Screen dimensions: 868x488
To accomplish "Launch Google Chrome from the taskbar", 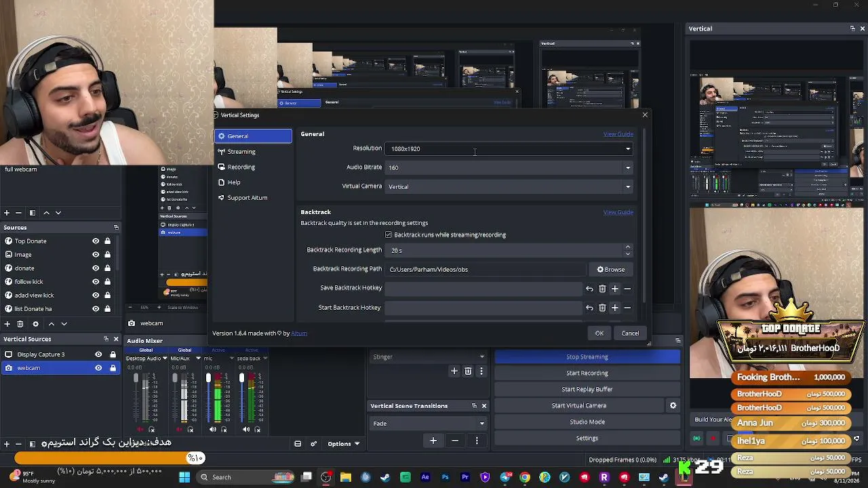I will [525, 477].
